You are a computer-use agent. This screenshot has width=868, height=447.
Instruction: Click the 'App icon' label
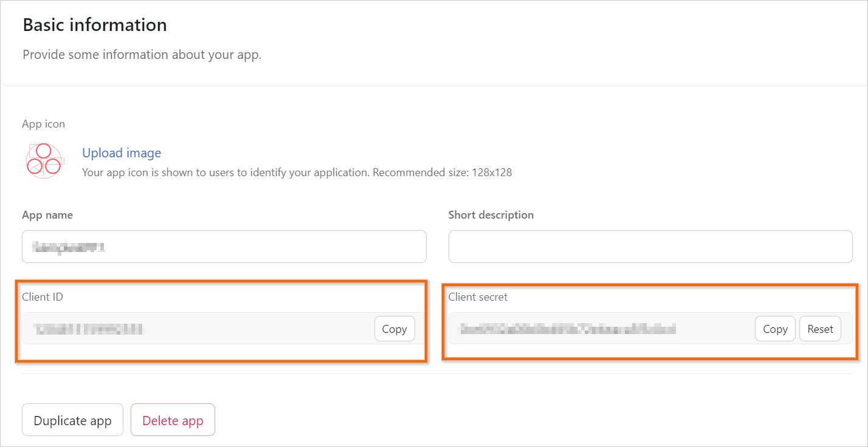click(x=44, y=124)
